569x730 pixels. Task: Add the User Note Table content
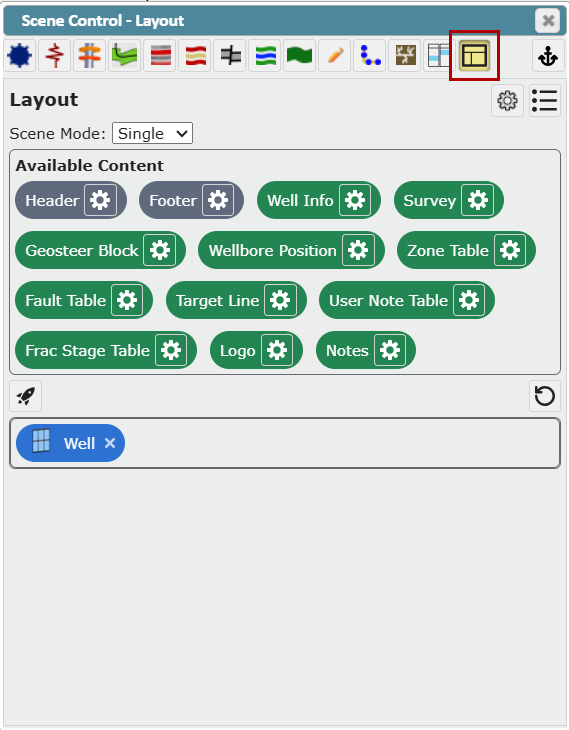[x=388, y=300]
